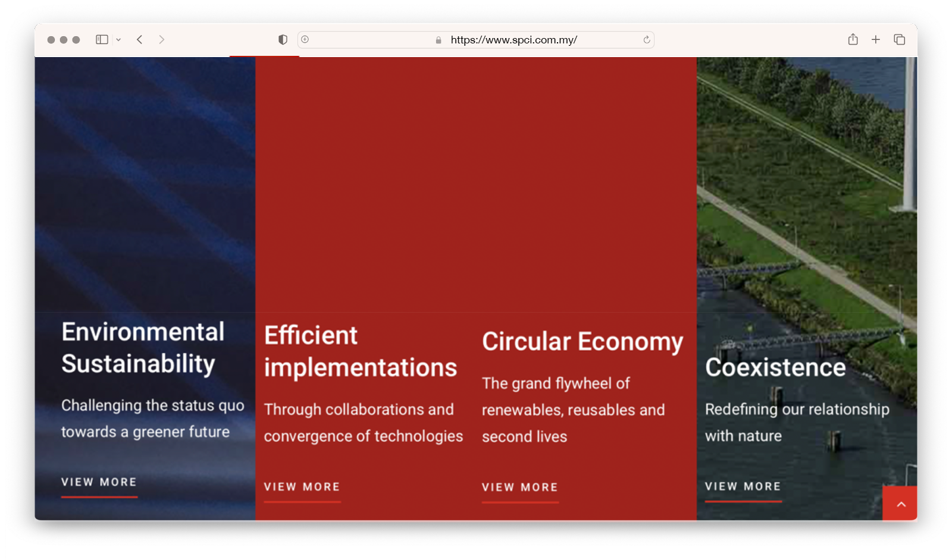Show tab overview icon
The height and width of the screenshot is (560, 952).
pos(899,40)
